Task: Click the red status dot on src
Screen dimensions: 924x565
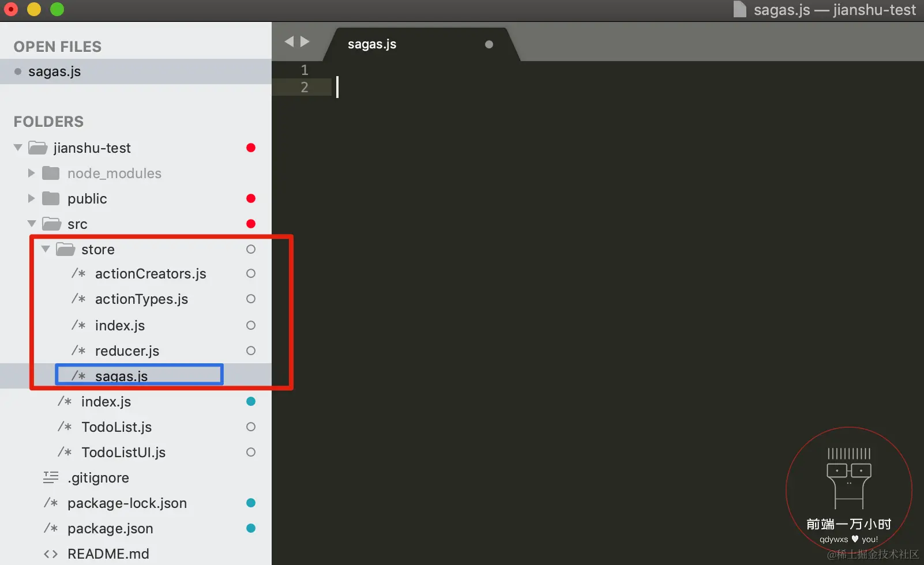Action: click(251, 224)
